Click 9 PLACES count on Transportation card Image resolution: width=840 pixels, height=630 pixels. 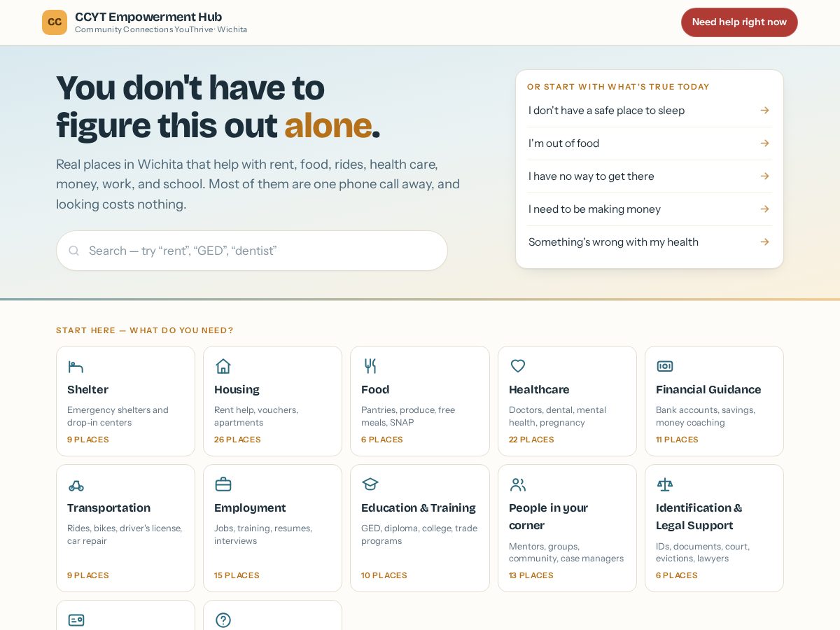[x=88, y=575]
